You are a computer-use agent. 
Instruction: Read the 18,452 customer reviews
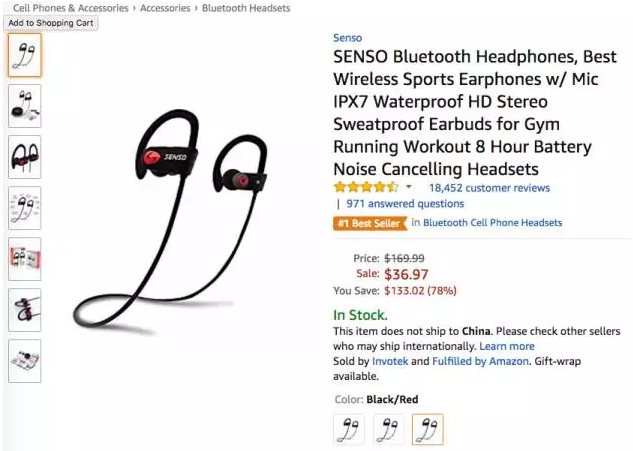(489, 188)
